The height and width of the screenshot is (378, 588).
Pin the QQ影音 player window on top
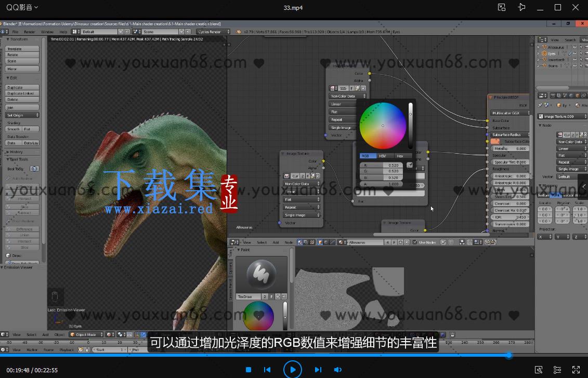[521, 7]
